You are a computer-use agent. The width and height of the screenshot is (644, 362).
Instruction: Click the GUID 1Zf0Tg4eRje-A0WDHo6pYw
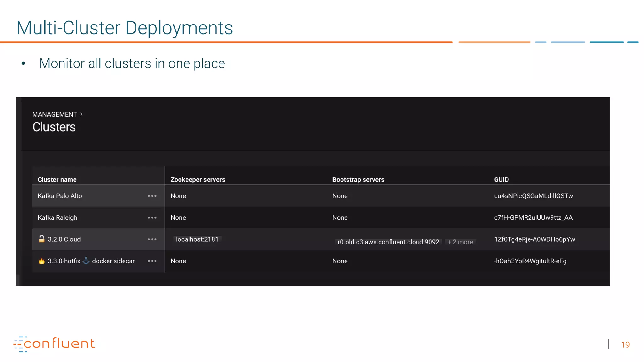click(x=534, y=239)
